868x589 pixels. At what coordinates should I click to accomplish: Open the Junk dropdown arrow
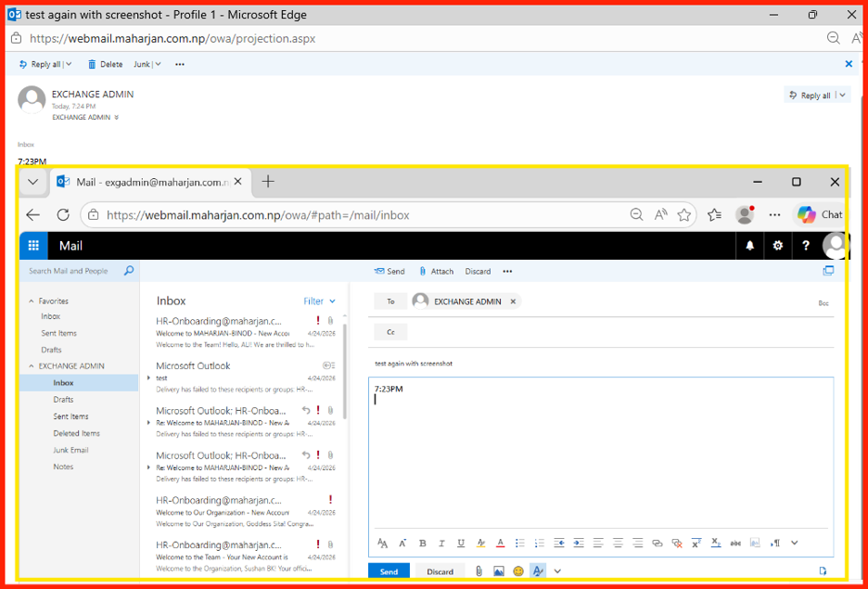[x=159, y=64]
